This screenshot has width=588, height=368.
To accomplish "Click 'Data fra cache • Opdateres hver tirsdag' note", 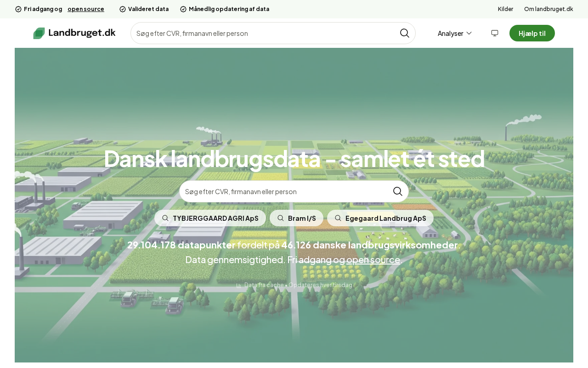I will tap(298, 285).
